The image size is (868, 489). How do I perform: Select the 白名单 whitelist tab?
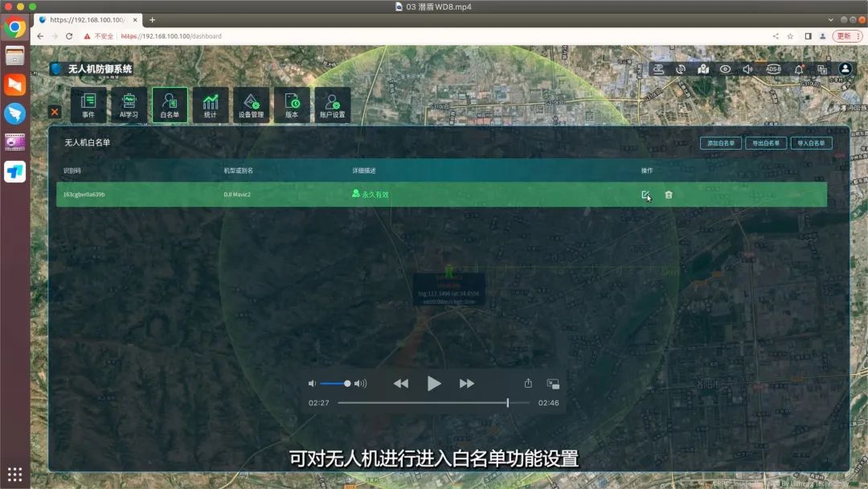pyautogui.click(x=170, y=105)
